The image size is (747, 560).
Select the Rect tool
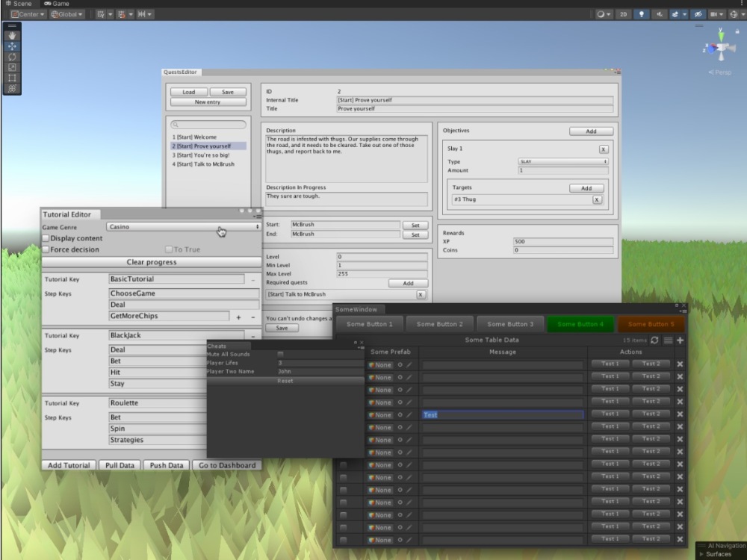tap(12, 78)
